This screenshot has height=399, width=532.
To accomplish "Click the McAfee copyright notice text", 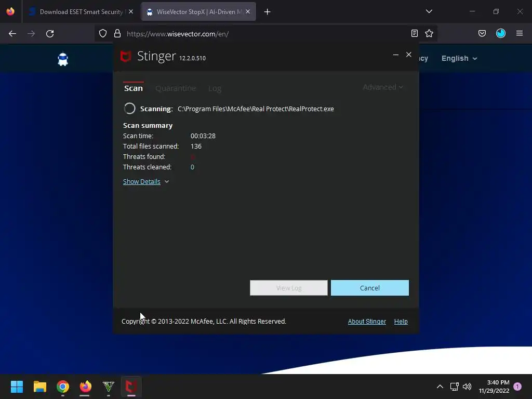I will click(x=204, y=321).
